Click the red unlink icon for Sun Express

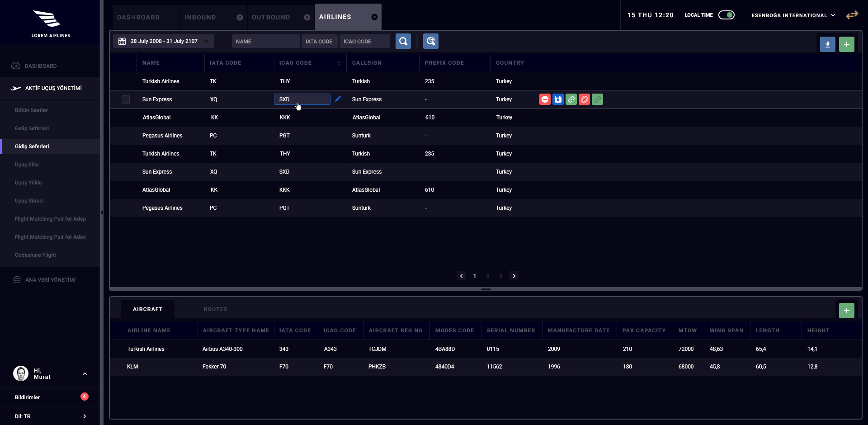(584, 99)
